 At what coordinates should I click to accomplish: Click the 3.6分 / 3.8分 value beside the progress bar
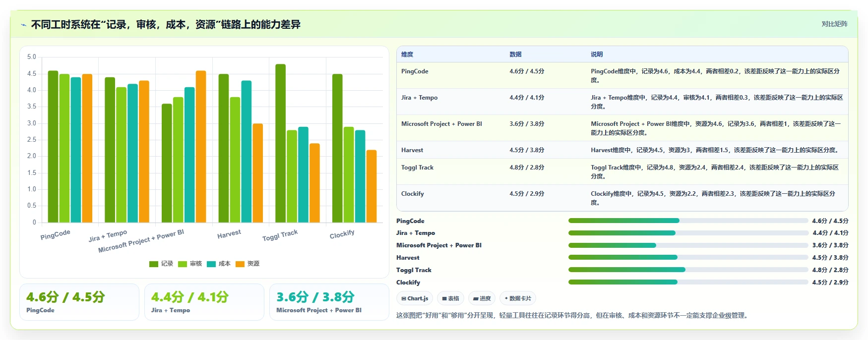[830, 245]
